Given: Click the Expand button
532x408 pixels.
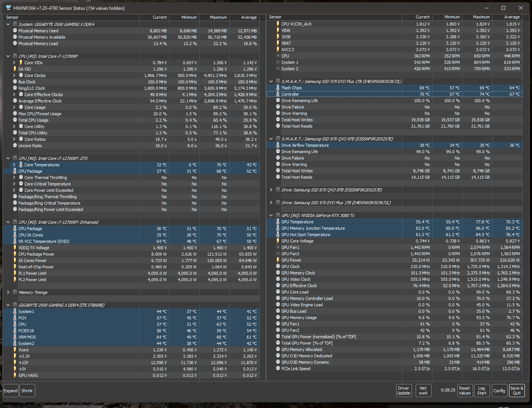Looking at the screenshot, I should point(11,391).
